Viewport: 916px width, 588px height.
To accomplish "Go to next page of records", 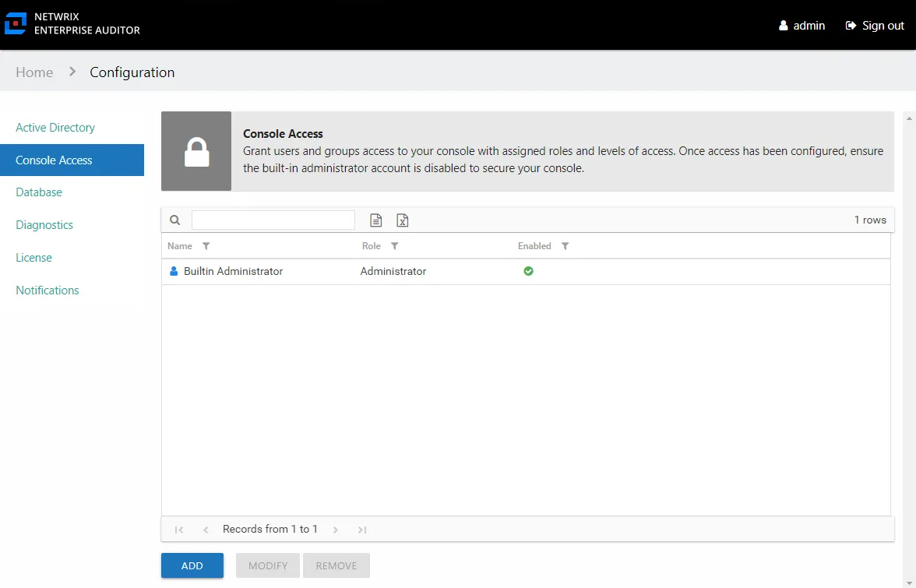I will [x=335, y=530].
